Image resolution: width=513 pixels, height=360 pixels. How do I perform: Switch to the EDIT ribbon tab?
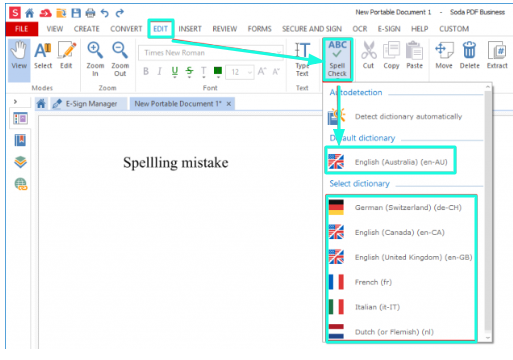160,29
